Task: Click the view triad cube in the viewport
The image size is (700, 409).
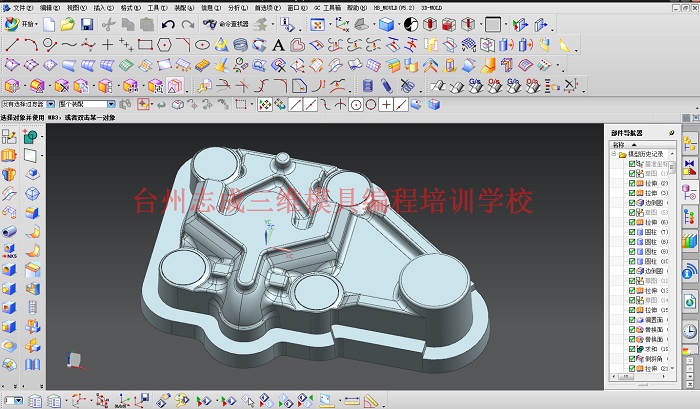Action: pyautogui.click(x=74, y=359)
